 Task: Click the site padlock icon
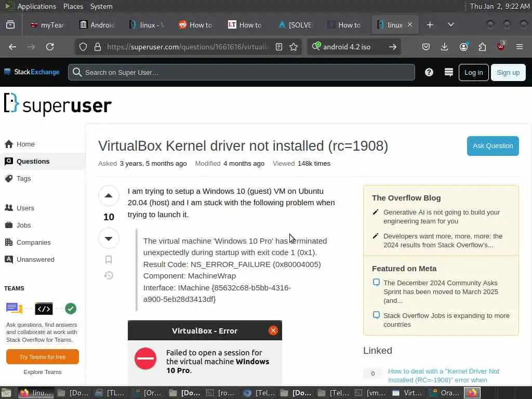pos(98,47)
